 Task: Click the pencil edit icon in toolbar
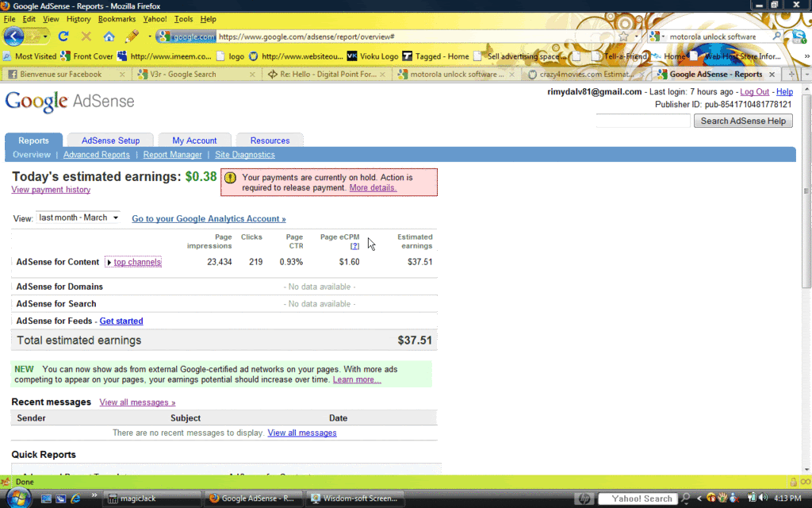click(x=132, y=37)
